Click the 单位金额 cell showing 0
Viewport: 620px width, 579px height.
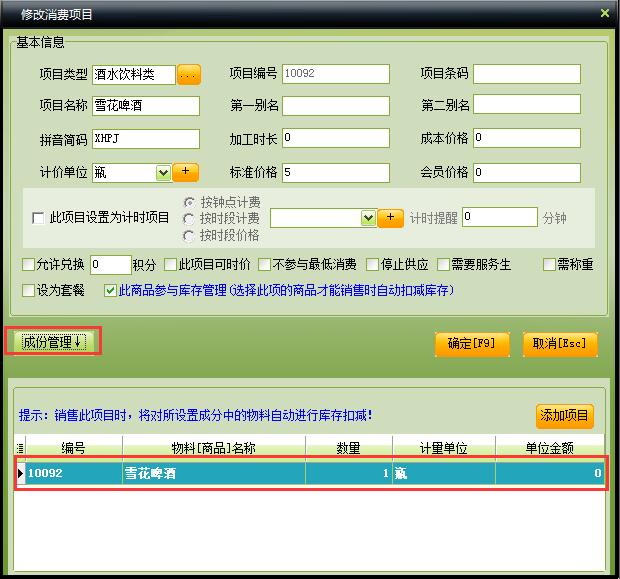pos(550,473)
